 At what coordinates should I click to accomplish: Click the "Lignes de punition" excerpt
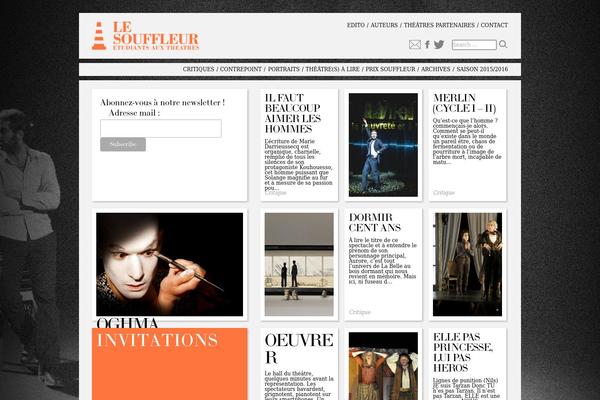[x=466, y=389]
